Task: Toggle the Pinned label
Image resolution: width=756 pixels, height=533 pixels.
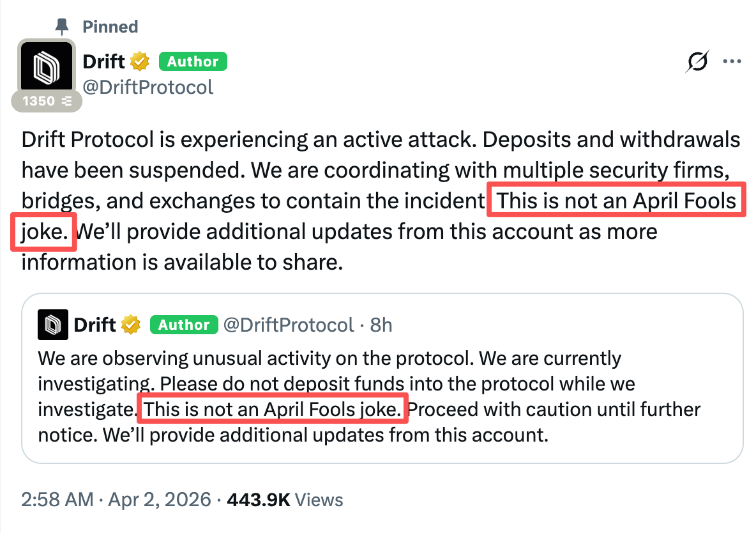Action: 109,26
